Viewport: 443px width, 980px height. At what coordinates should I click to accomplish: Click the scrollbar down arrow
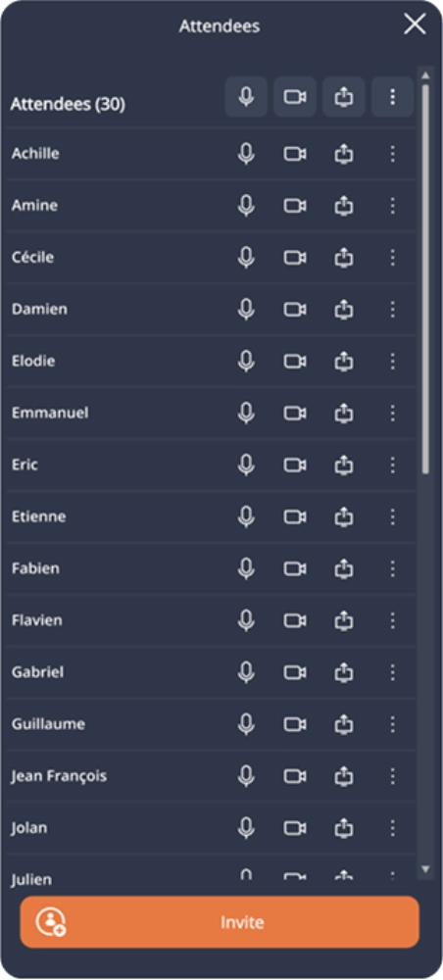click(x=425, y=868)
